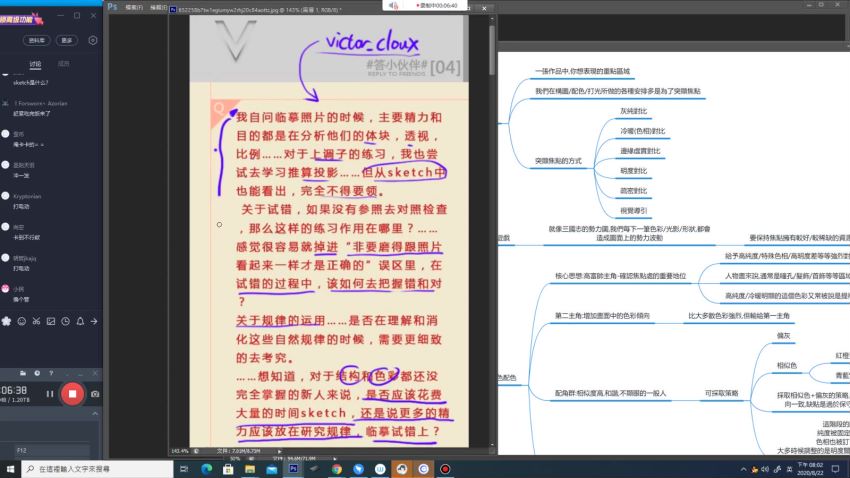
Task: Switch to Photoshop on the taskbar
Action: (293, 469)
